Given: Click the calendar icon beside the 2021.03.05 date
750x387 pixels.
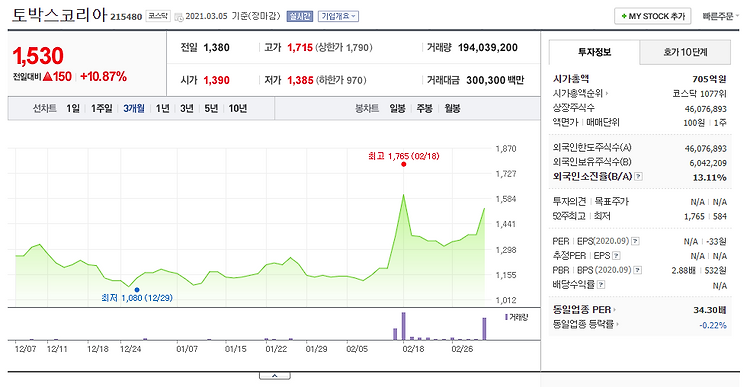Looking at the screenshot, I should [178, 17].
